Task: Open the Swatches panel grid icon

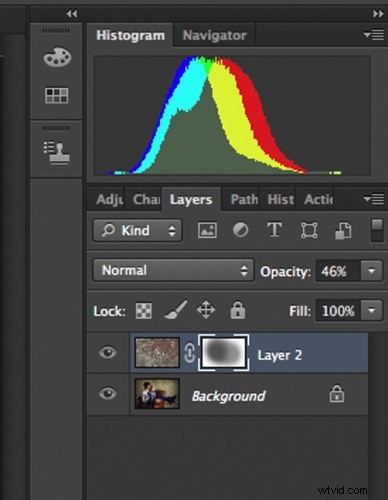Action: click(x=57, y=96)
